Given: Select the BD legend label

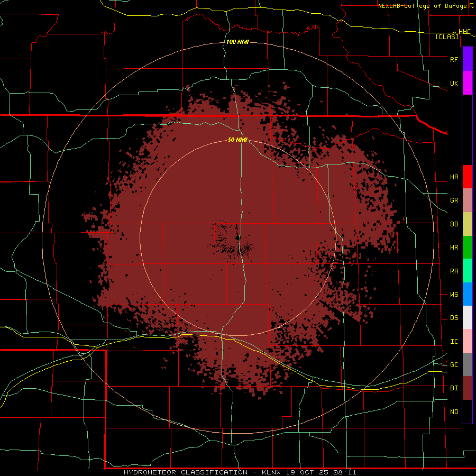Looking at the screenshot, I should click(x=454, y=224).
